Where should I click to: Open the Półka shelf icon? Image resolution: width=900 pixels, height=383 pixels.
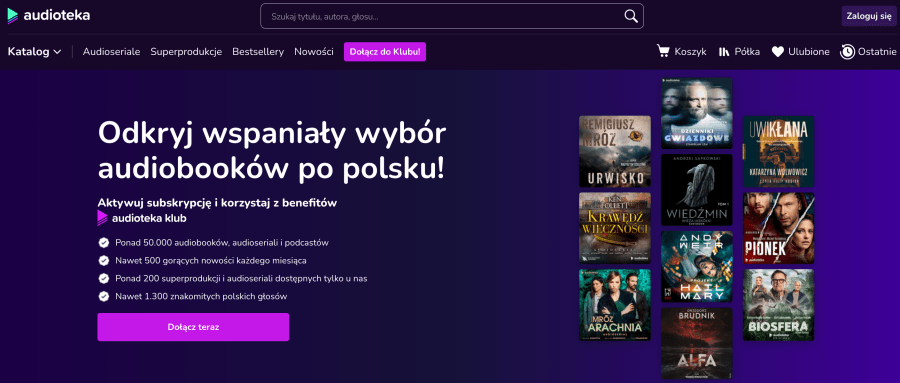724,52
